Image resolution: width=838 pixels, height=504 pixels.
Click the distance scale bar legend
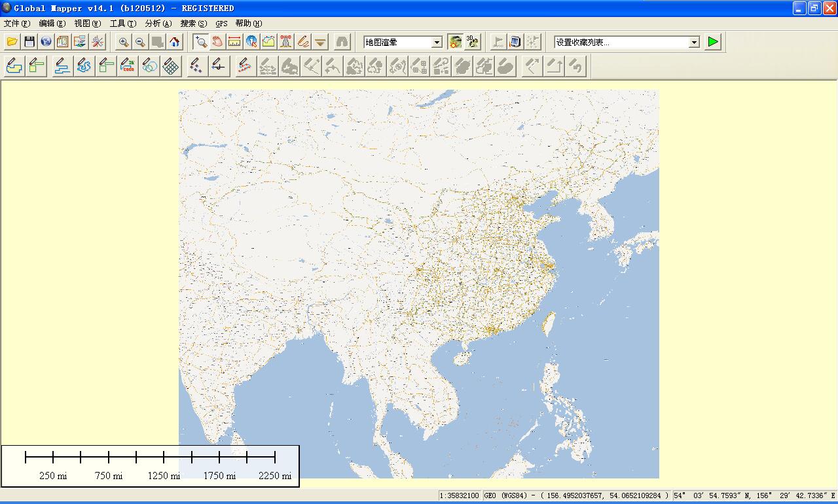click(x=150, y=466)
